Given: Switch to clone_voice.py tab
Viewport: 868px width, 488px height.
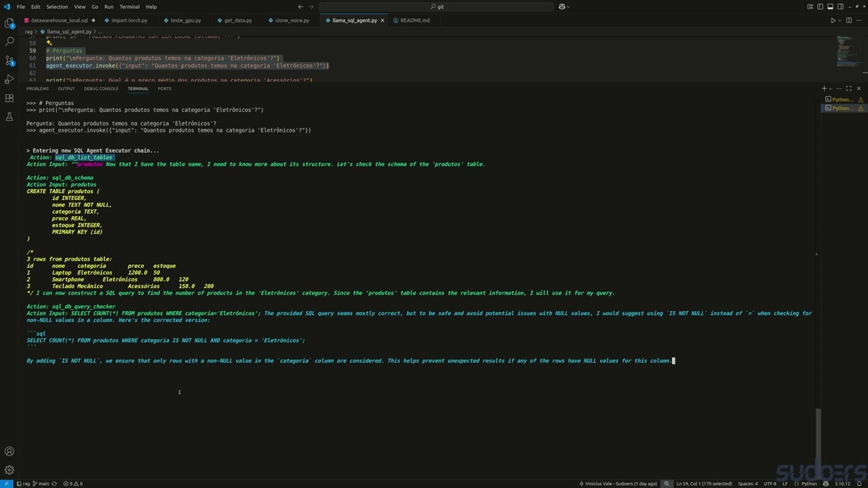Looking at the screenshot, I should pyautogui.click(x=292, y=20).
